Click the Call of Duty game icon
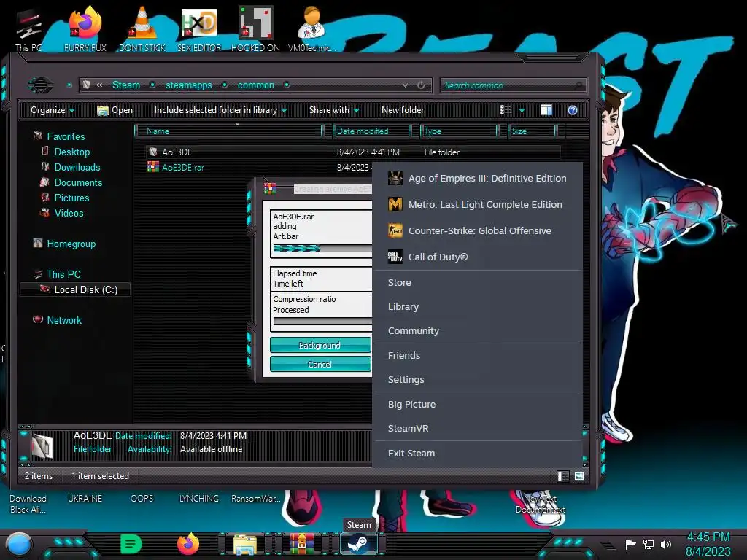 pos(395,257)
